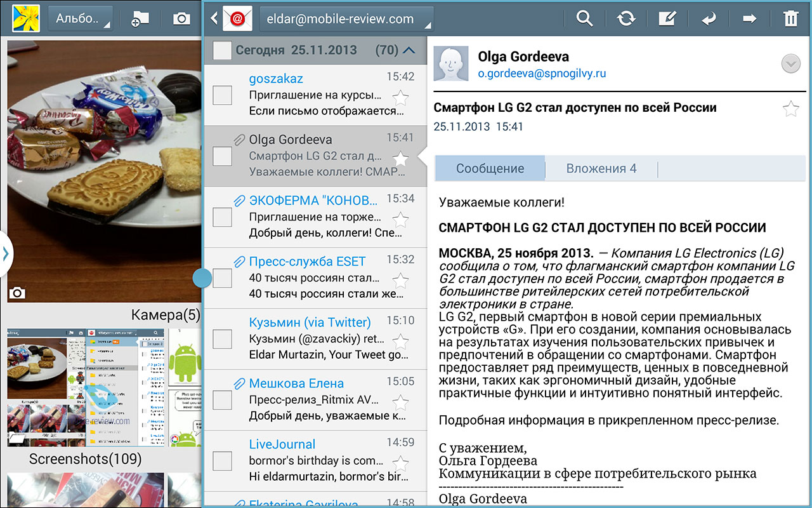Open the Пресс-служба ESET email
Image resolution: width=812 pixels, height=508 pixels.
click(x=315, y=278)
